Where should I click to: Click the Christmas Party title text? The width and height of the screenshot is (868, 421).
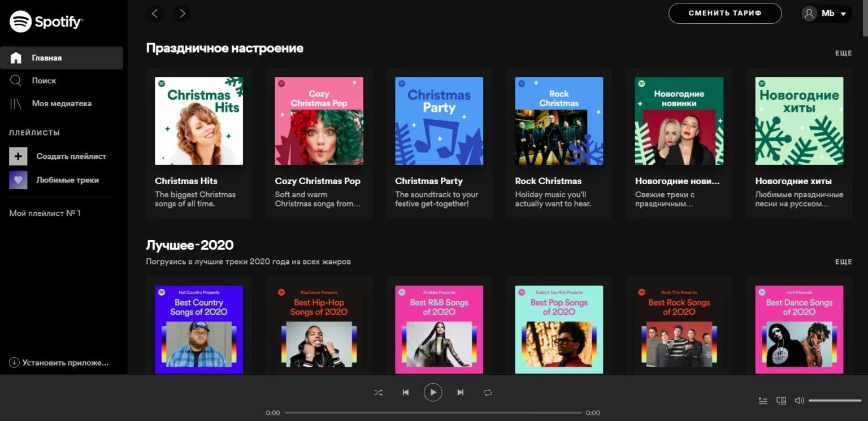pyautogui.click(x=429, y=181)
